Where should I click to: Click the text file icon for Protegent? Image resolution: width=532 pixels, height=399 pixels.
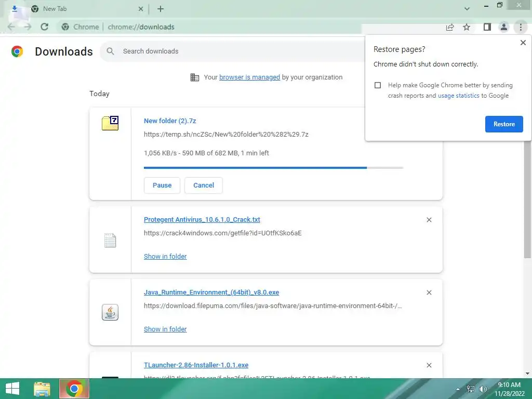pos(110,241)
